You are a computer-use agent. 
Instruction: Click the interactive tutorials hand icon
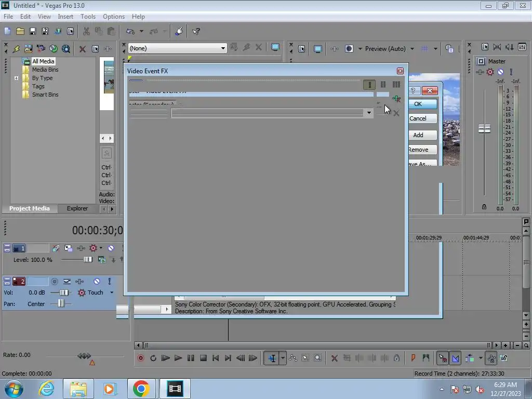(x=179, y=31)
